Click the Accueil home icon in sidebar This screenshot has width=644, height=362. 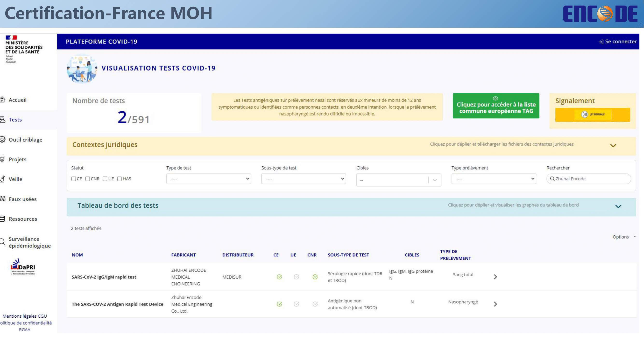click(2, 100)
